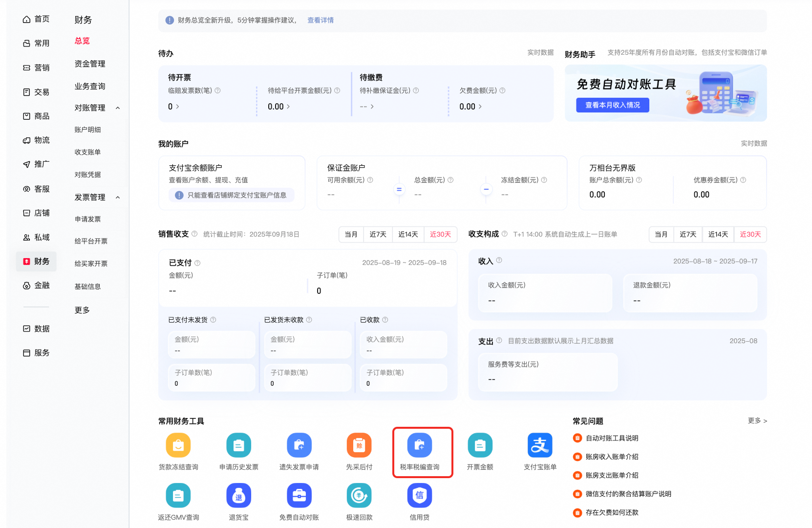The height and width of the screenshot is (528, 812).
Task: Open 给平台开票 under 发票管理
Action: tap(91, 242)
